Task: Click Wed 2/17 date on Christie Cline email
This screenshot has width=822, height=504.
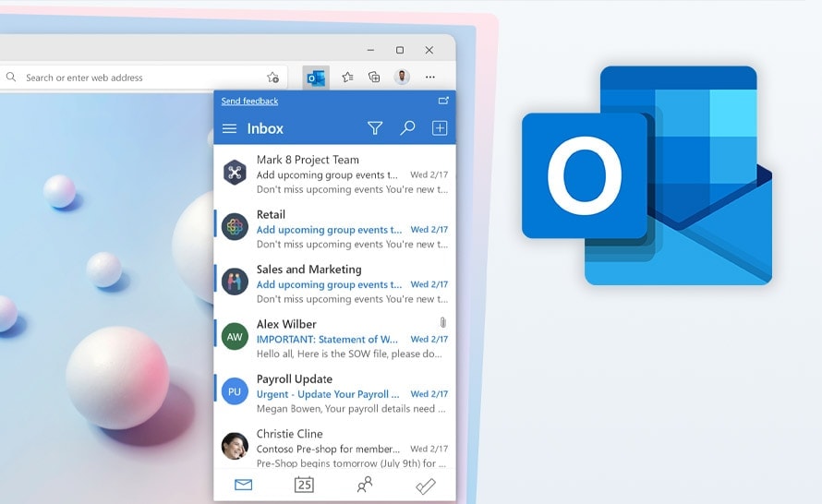Action: pyautogui.click(x=429, y=449)
